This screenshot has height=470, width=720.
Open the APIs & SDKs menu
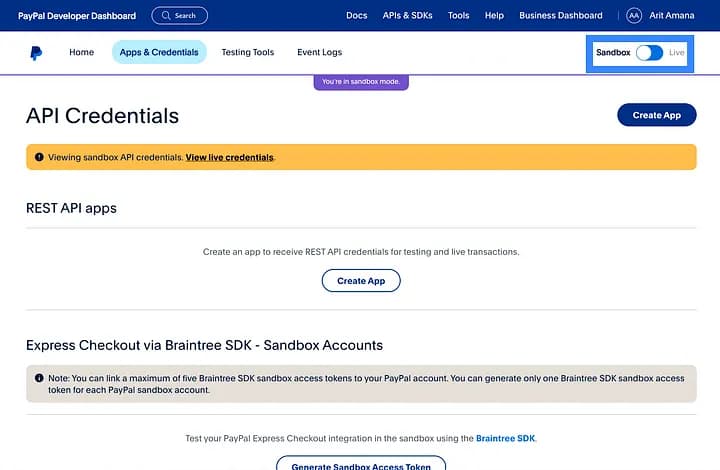(407, 16)
